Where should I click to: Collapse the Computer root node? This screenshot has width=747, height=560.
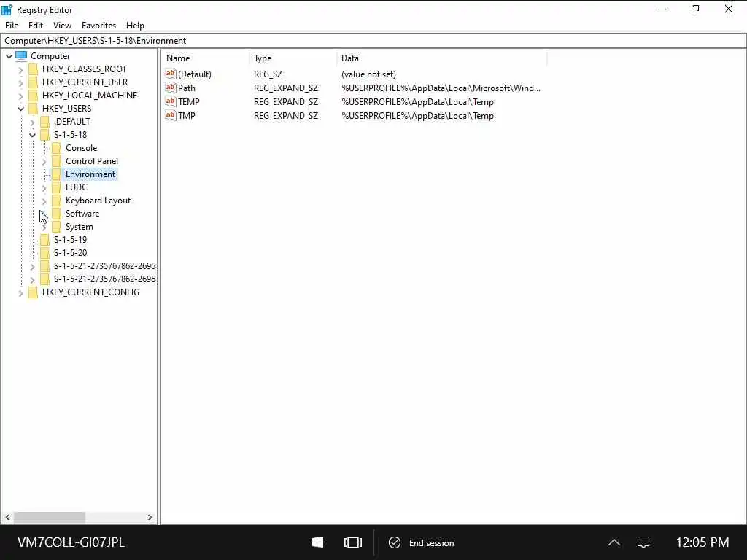pos(9,56)
